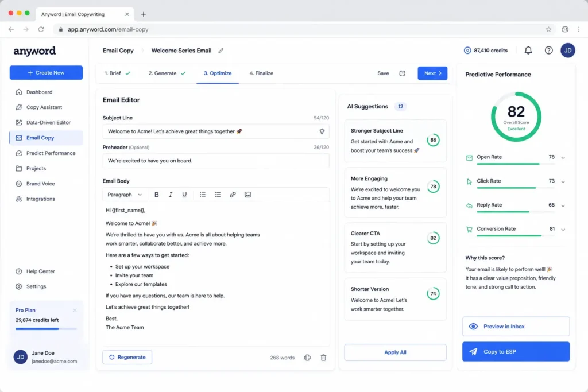Close the Anyword browser tab
The image size is (588, 392).
tap(127, 14)
